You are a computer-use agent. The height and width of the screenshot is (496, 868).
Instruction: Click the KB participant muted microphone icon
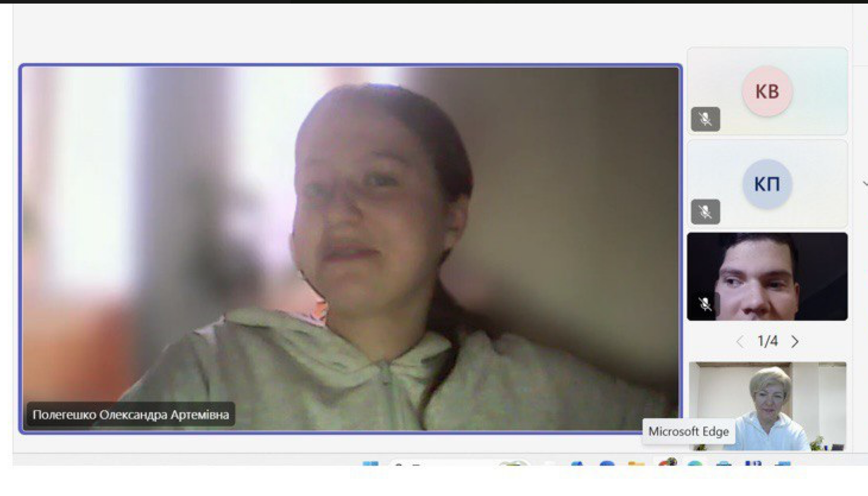tap(705, 119)
